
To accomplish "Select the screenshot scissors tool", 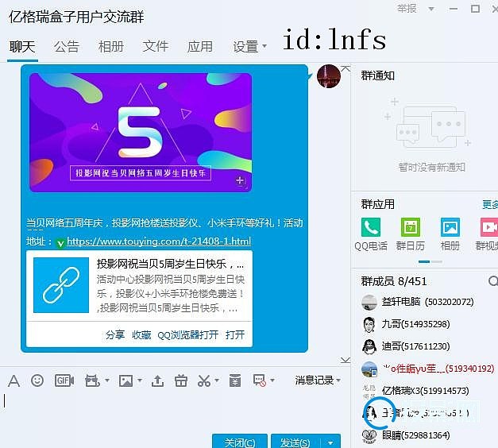I will [x=204, y=380].
